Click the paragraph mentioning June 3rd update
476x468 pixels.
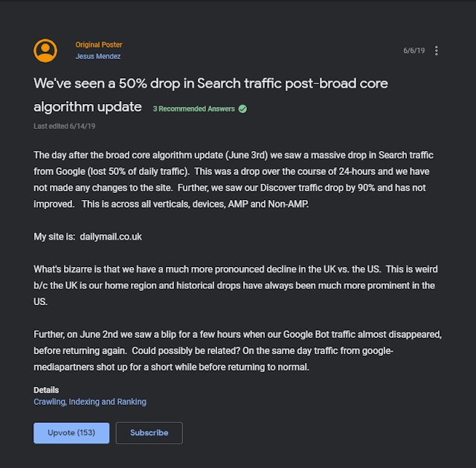click(x=234, y=179)
